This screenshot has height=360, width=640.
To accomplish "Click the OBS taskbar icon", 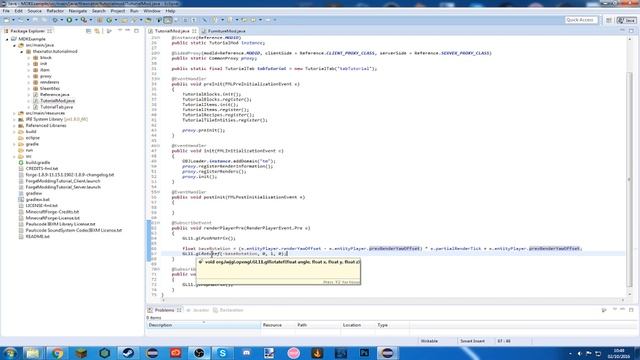I will tap(199, 353).
